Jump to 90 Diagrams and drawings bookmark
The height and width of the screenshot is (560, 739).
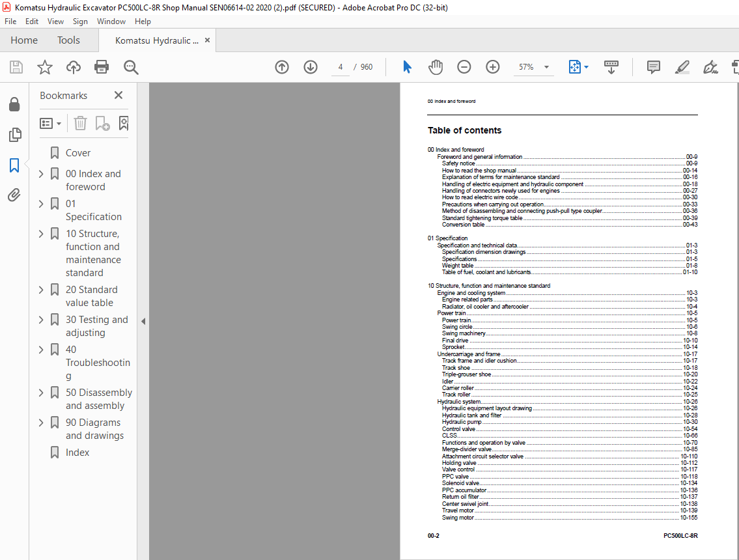tap(94, 429)
